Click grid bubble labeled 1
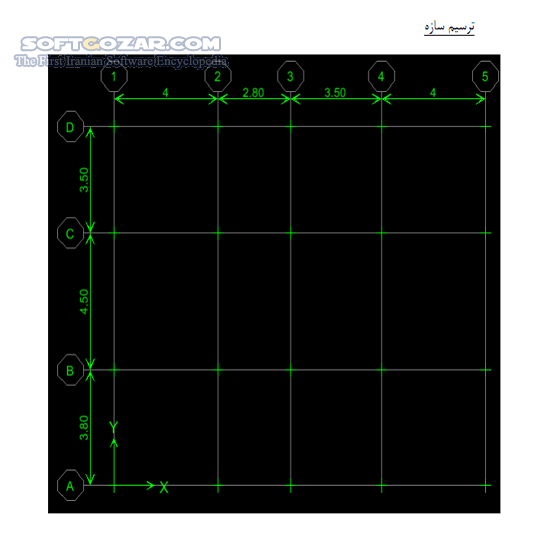This screenshot has width=550, height=550. 114,76
